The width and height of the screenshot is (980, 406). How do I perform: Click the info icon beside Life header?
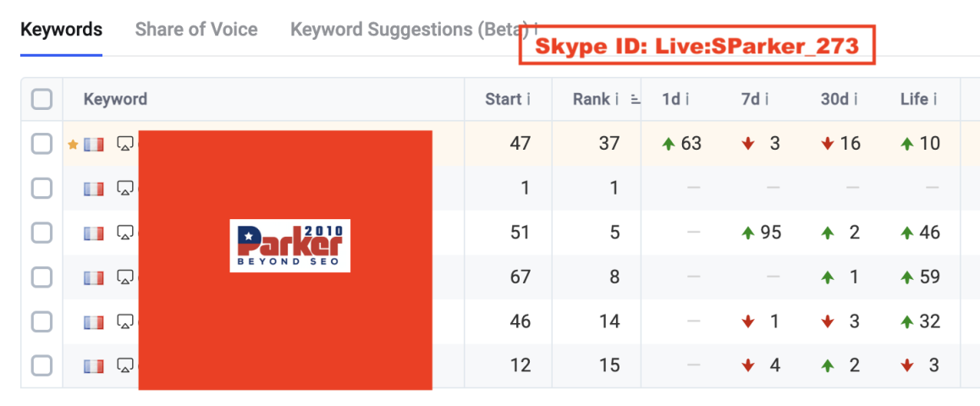tap(934, 99)
